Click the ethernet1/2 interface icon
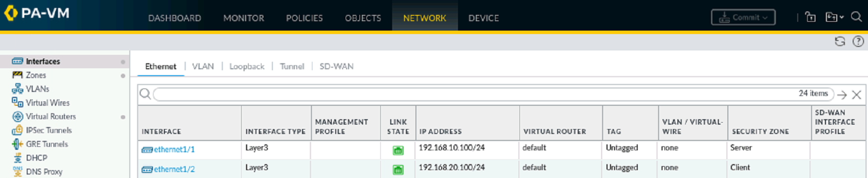Image resolution: width=868 pixels, height=178 pixels. click(x=147, y=170)
